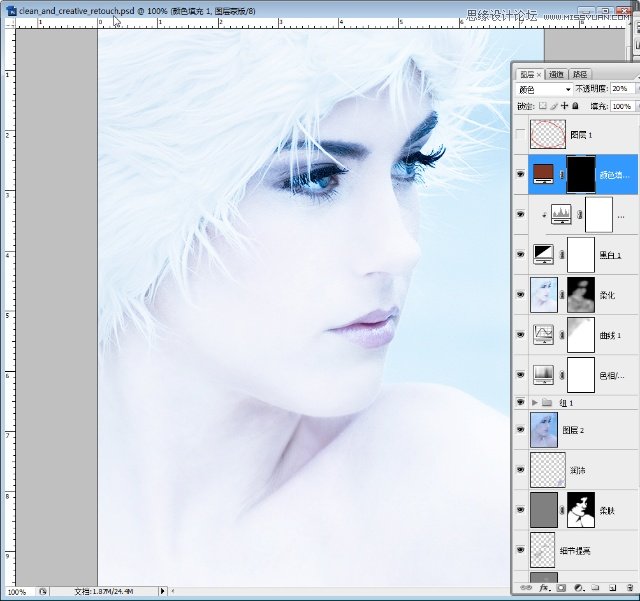Click the 不透明度 opacity field showing 20%
The height and width of the screenshot is (601, 640).
622,89
